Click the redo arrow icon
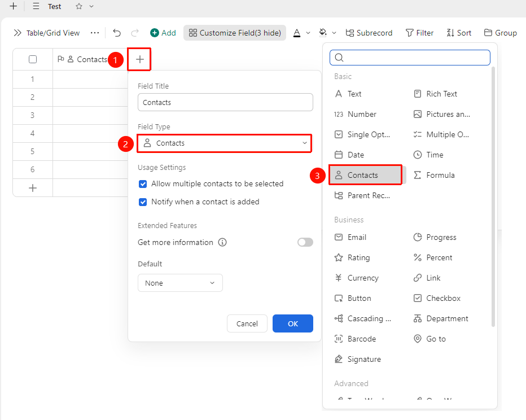Viewport: 526px width, 420px height. [x=135, y=33]
